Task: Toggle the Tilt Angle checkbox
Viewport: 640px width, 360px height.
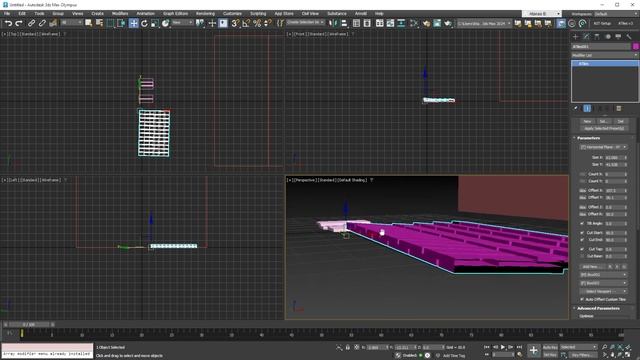Action: [582, 224]
